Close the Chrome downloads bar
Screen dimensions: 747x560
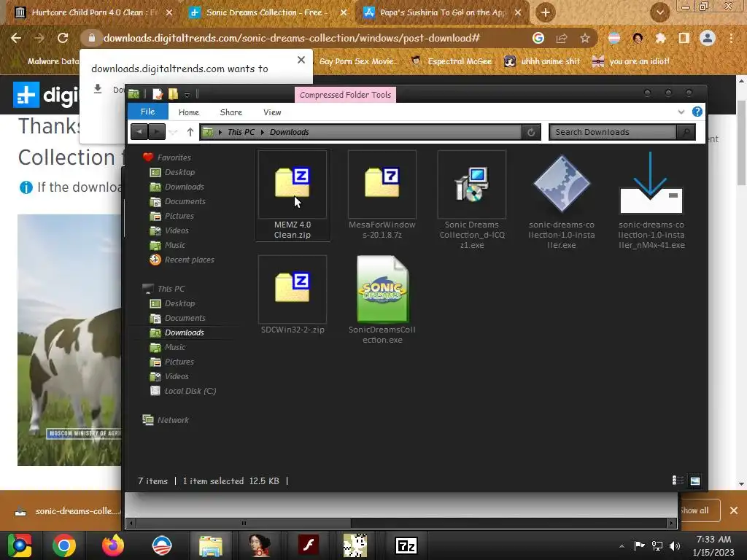(734, 510)
